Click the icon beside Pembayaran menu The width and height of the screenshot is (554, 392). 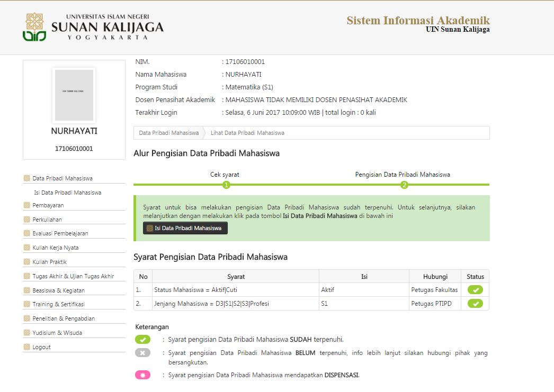(27, 205)
